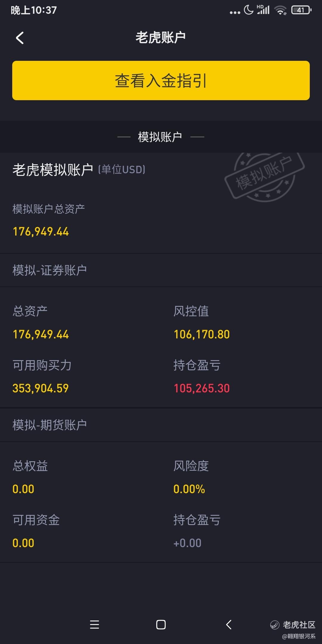Tap Android home square icon
The image size is (322, 644).
pyautogui.click(x=161, y=624)
